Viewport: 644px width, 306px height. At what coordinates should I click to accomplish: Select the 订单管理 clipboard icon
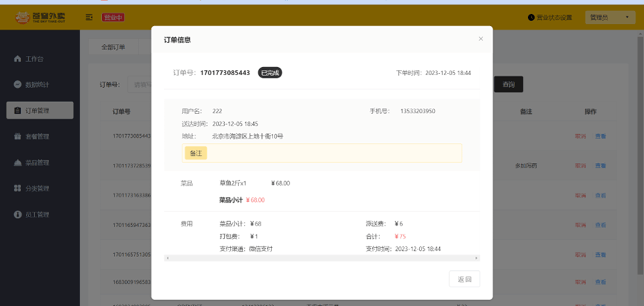point(17,110)
